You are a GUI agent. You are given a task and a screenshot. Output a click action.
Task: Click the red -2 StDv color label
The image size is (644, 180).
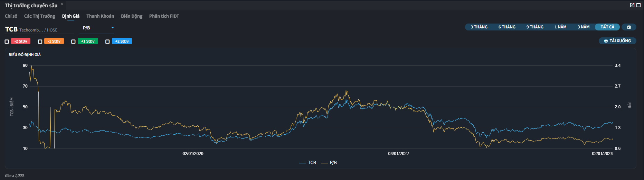pos(21,41)
